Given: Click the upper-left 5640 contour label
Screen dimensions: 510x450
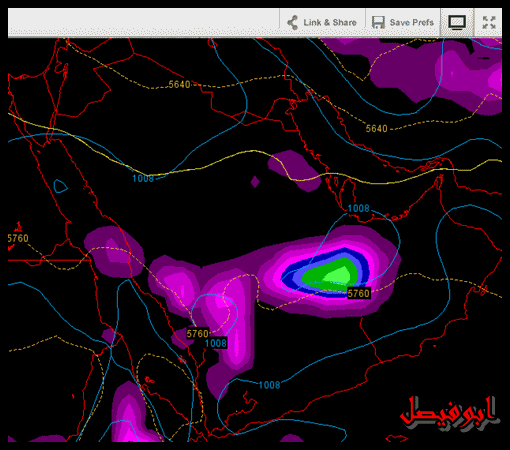Looking at the screenshot, I should (179, 85).
